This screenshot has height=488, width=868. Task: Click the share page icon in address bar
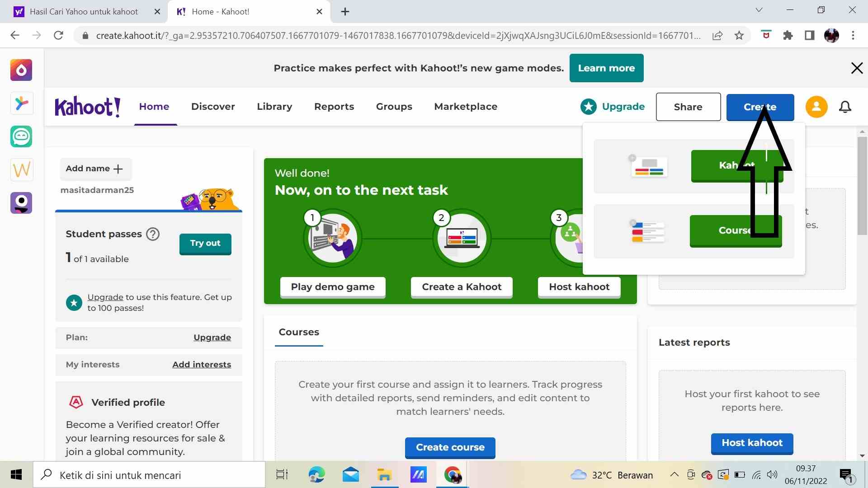click(717, 35)
